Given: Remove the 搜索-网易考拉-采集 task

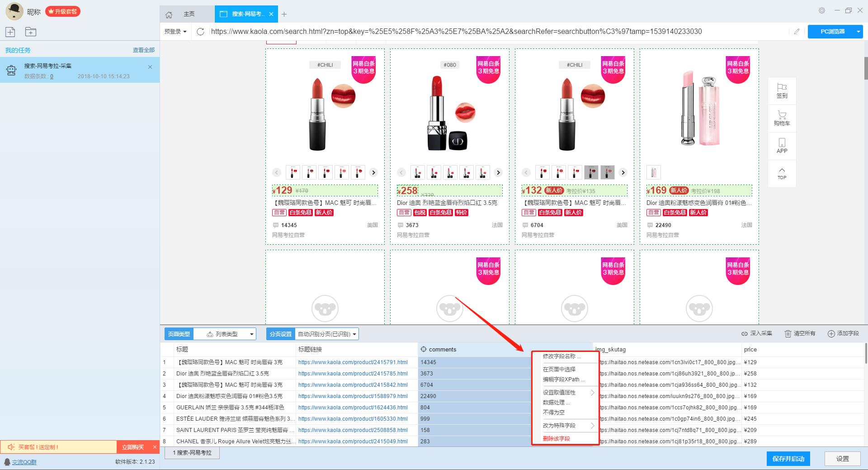Looking at the screenshot, I should click(150, 67).
